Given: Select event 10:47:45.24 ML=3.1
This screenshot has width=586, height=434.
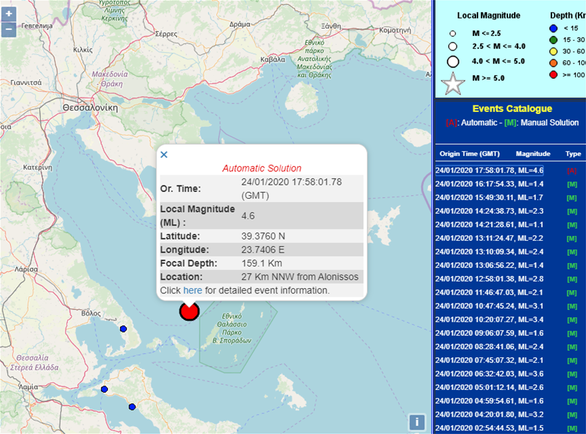Looking at the screenshot, I should [x=489, y=306].
